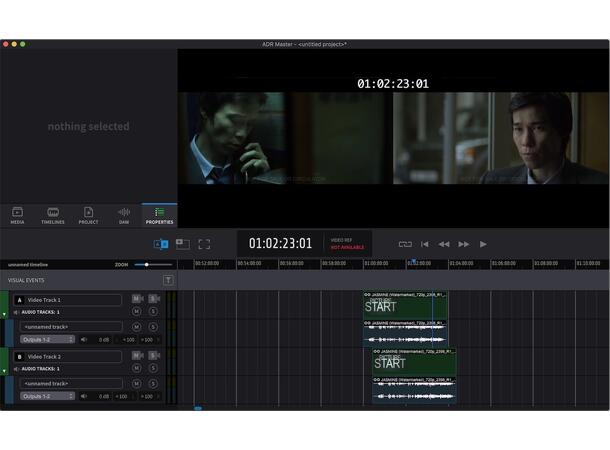This screenshot has height=450, width=610.
Task: Select the audio waveform clip on Track 2
Action: [414, 390]
